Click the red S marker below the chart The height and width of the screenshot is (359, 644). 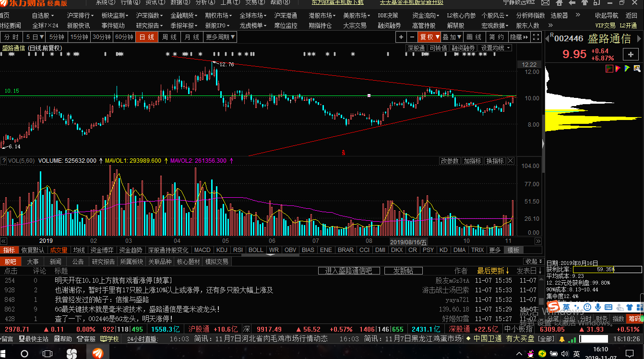coord(344,153)
